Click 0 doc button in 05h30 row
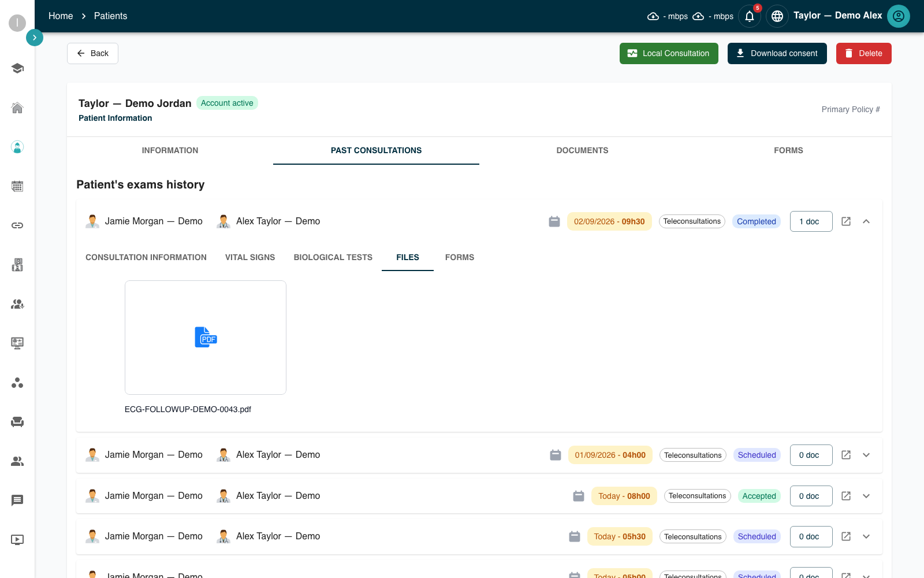This screenshot has width=924, height=578. (x=811, y=536)
